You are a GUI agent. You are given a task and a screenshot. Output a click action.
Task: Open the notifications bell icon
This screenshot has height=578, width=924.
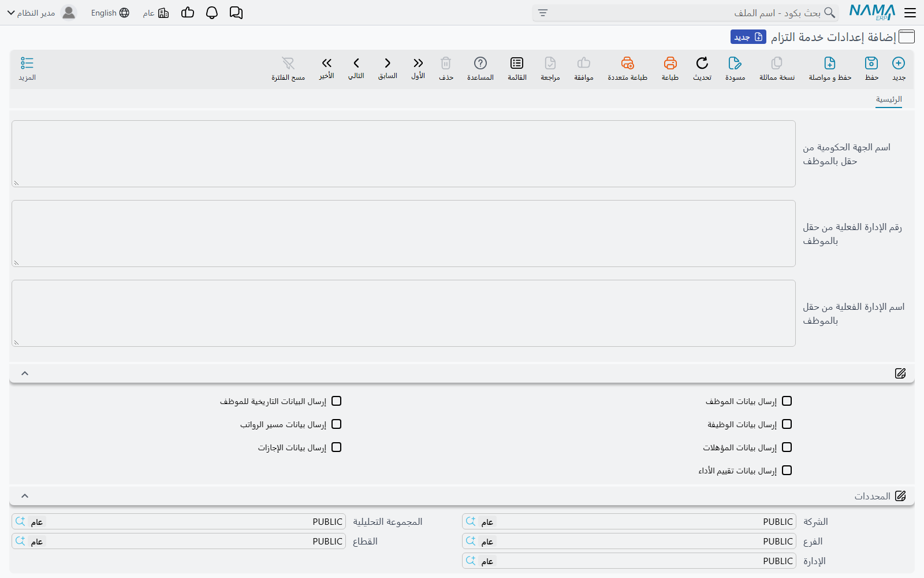tap(212, 13)
